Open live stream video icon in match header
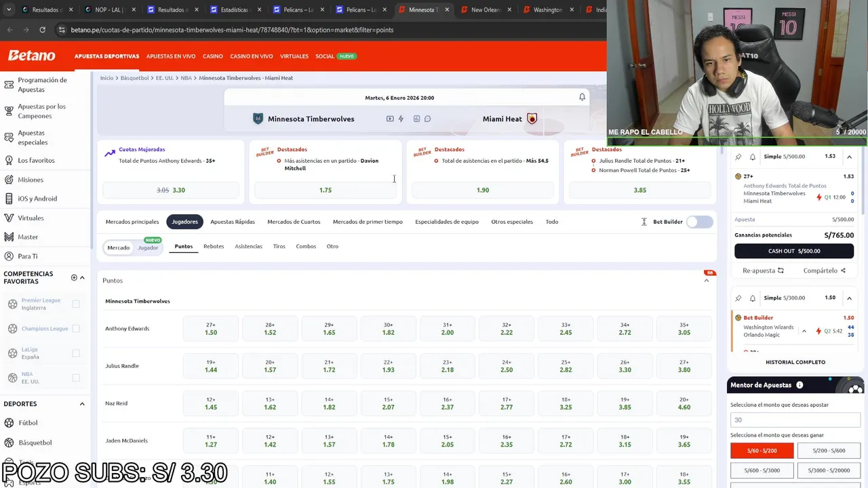Image resolution: width=868 pixels, height=488 pixels. (x=390, y=119)
